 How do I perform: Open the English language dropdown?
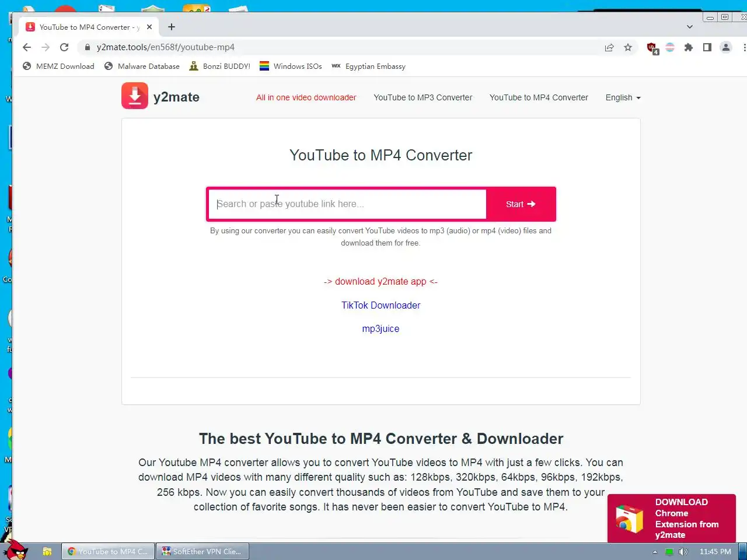623,97
